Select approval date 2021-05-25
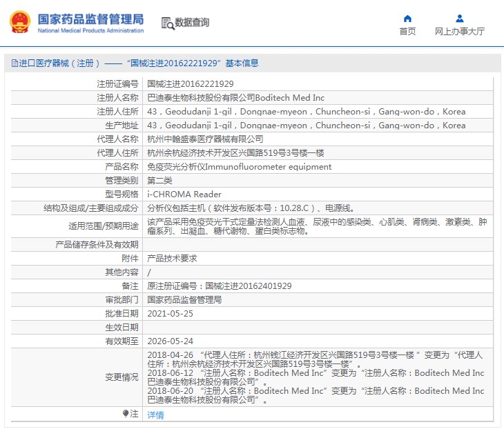504x429 pixels. [x=170, y=314]
